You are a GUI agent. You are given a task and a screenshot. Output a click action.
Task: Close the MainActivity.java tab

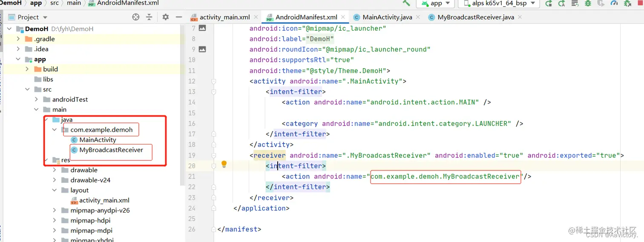tap(417, 17)
